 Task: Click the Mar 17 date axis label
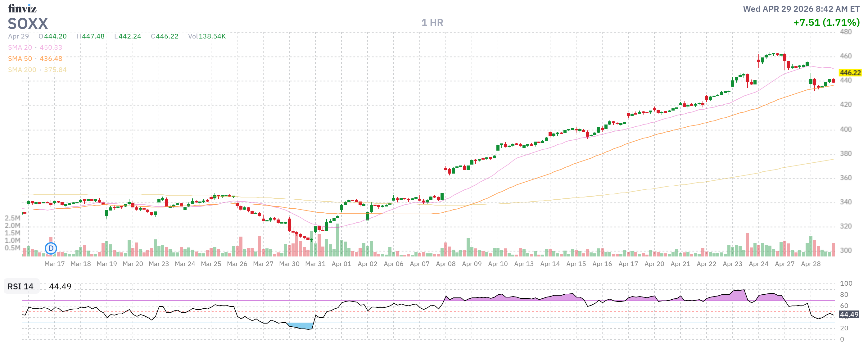(x=54, y=264)
